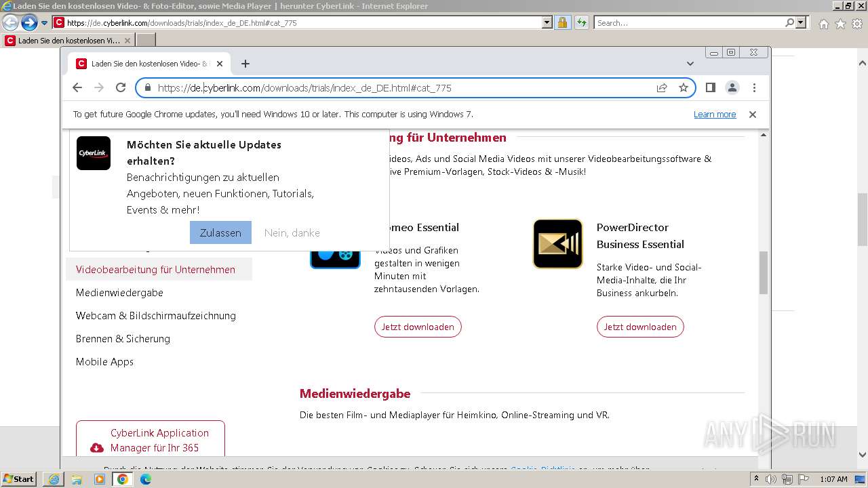Screen dimensions: 868x488
Task: Open Internet Explorer from the taskbar
Action: point(54,479)
